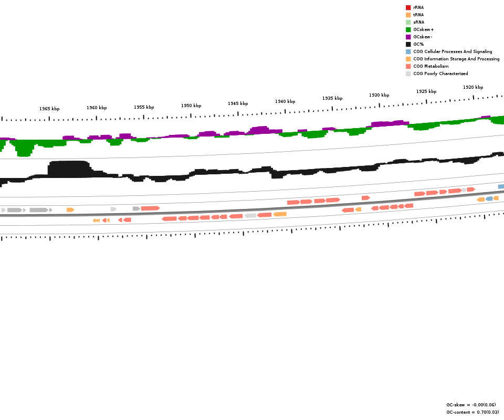Click "COG Cellular Processes And Signaling" label

click(453, 51)
